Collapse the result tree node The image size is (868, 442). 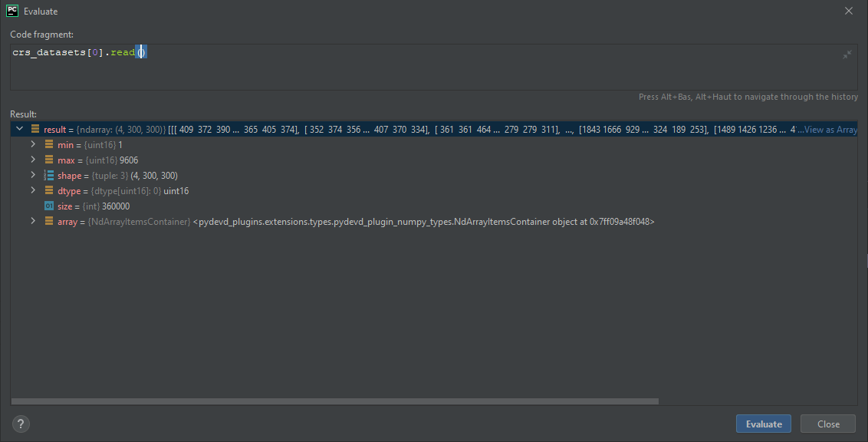18,129
